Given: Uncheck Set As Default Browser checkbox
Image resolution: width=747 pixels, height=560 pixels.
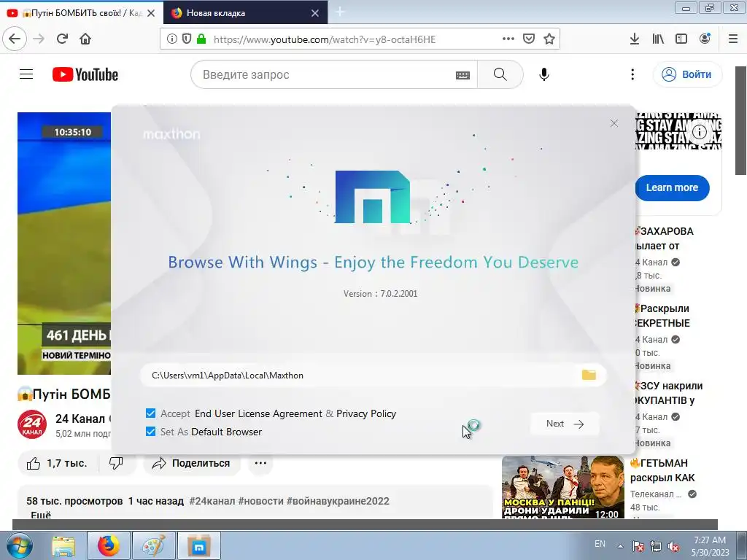Looking at the screenshot, I should (x=150, y=432).
